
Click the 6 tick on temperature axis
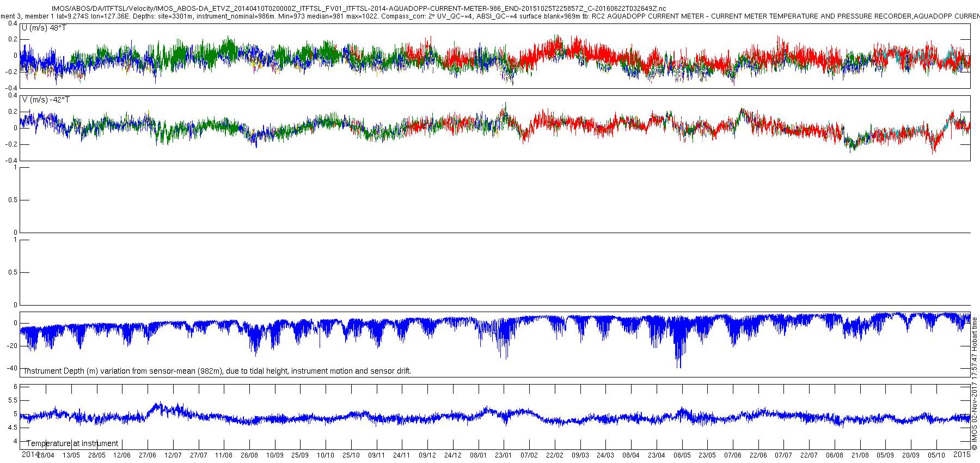point(15,387)
